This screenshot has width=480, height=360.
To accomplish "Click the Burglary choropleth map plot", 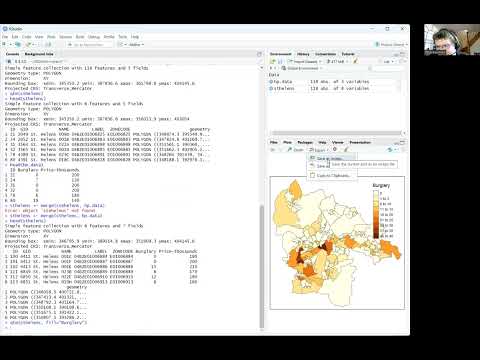I will (337, 243).
